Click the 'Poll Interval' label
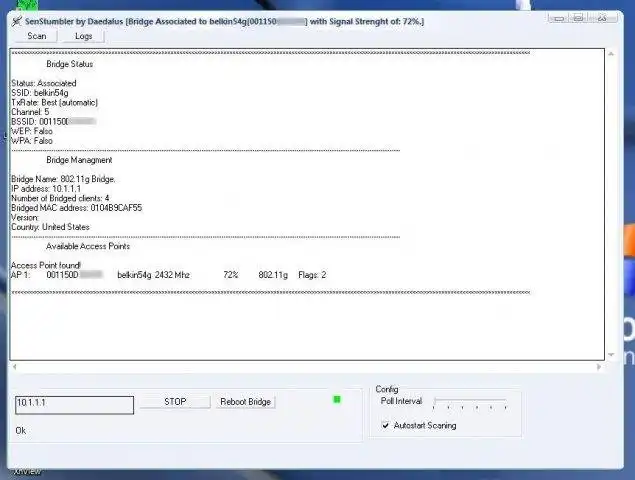This screenshot has height=480, width=635. click(x=401, y=401)
